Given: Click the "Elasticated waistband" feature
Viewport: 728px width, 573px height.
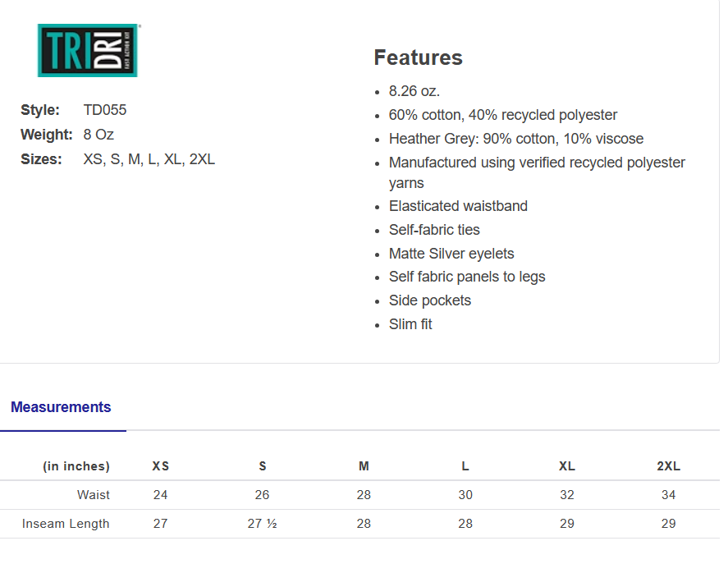Looking at the screenshot, I should (458, 206).
